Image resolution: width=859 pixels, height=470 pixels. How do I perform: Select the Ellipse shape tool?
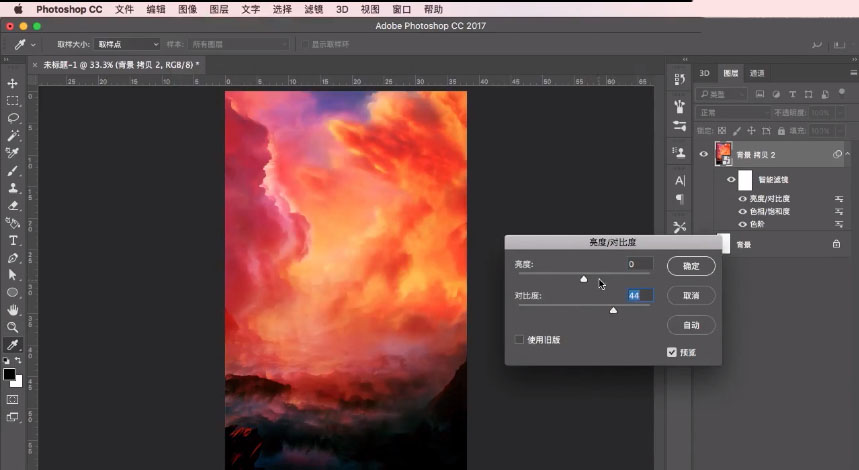(12, 293)
